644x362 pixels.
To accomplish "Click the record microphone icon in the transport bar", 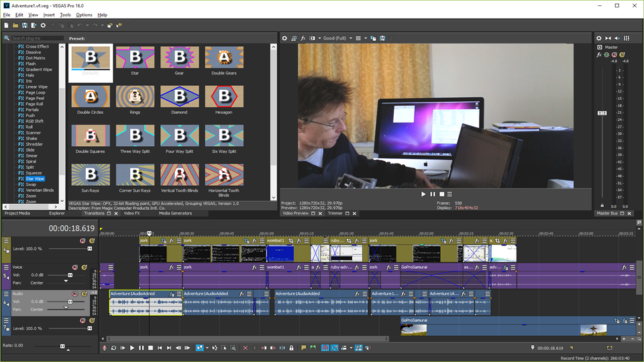I will [105, 348].
